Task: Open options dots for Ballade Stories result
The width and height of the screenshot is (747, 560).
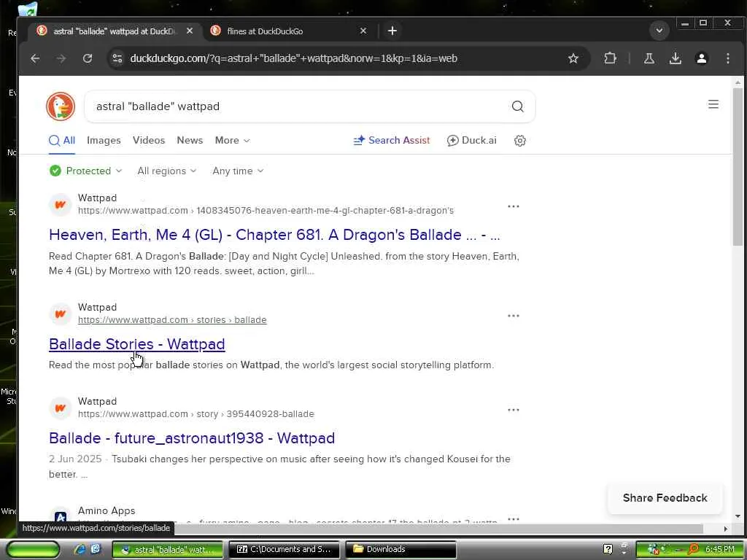Action: (513, 316)
